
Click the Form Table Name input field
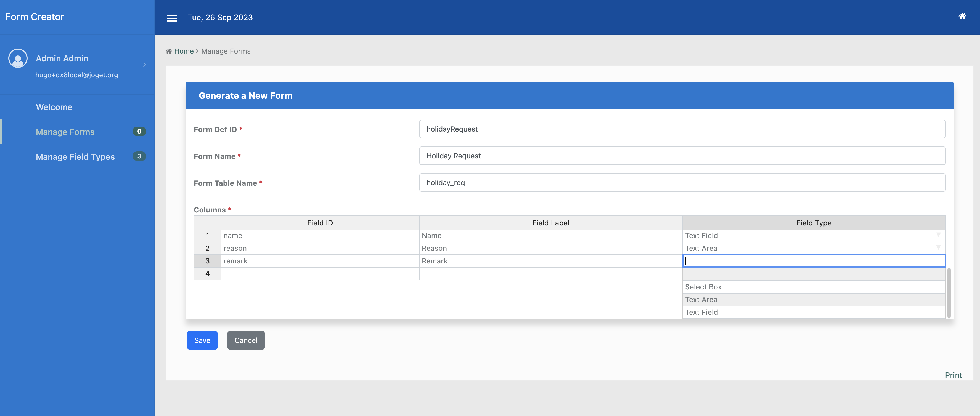click(x=682, y=183)
